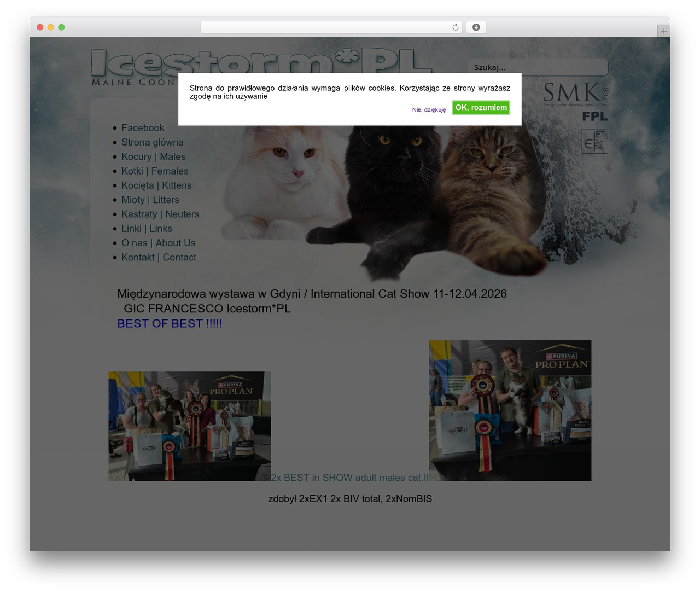This screenshot has width=700, height=593.
Task: Open the right cat show photo
Action: tap(510, 410)
